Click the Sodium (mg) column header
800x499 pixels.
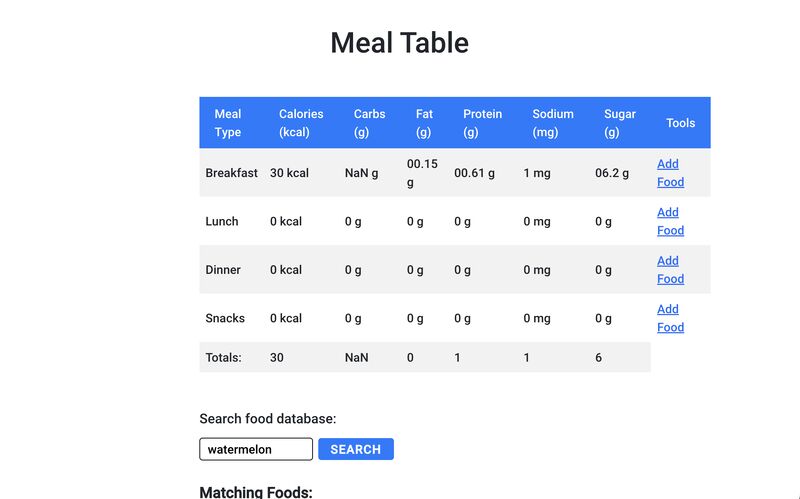[x=553, y=123]
